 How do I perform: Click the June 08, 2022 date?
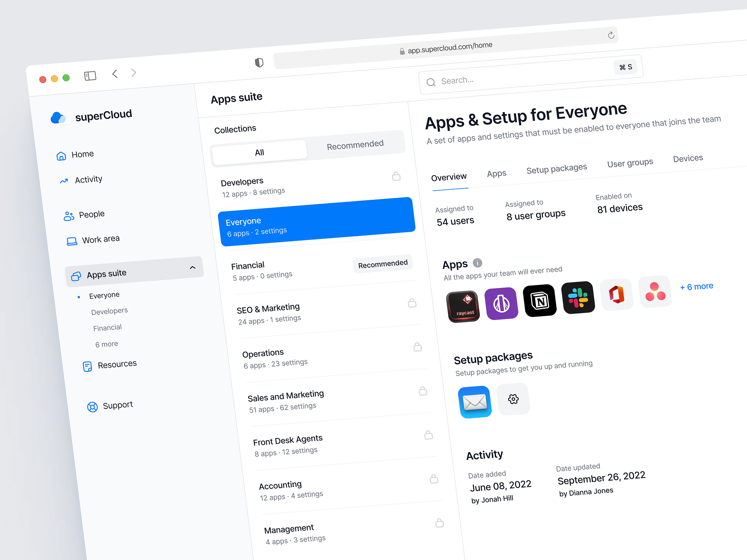coord(500,486)
